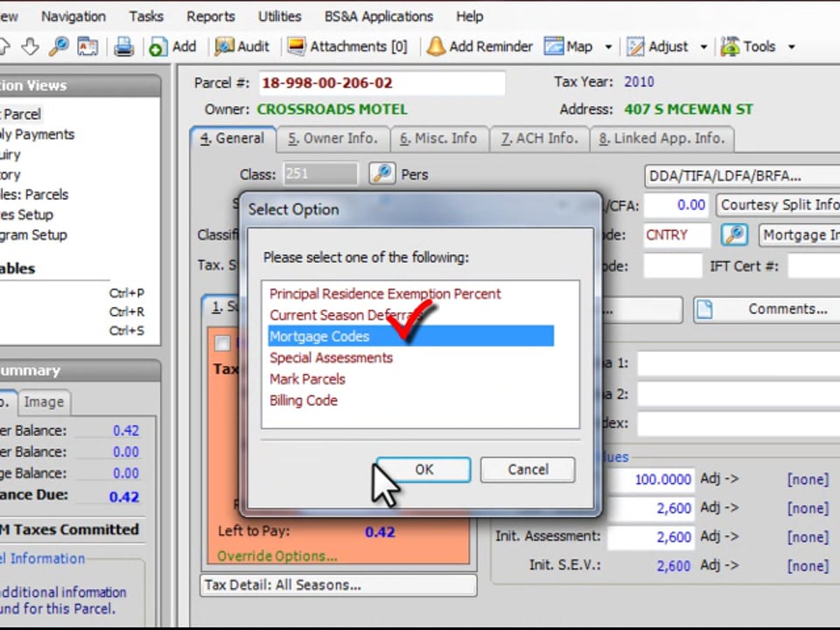Click Left to Pay 0.42 value

[380, 532]
